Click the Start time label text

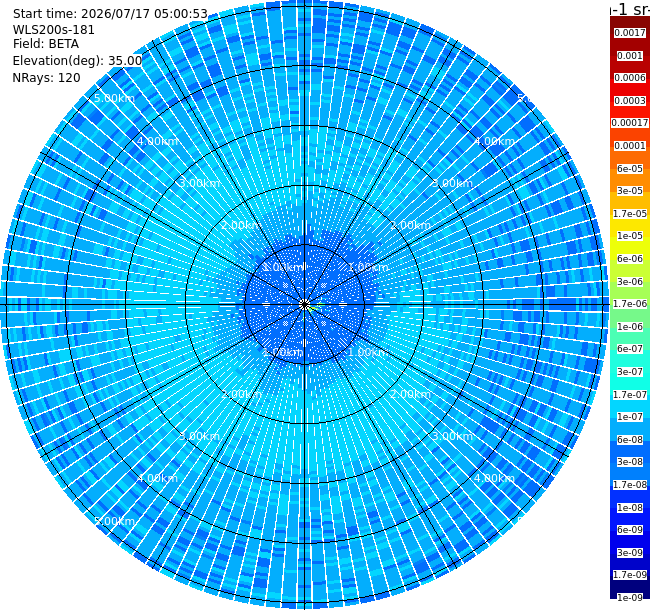(x=110, y=14)
